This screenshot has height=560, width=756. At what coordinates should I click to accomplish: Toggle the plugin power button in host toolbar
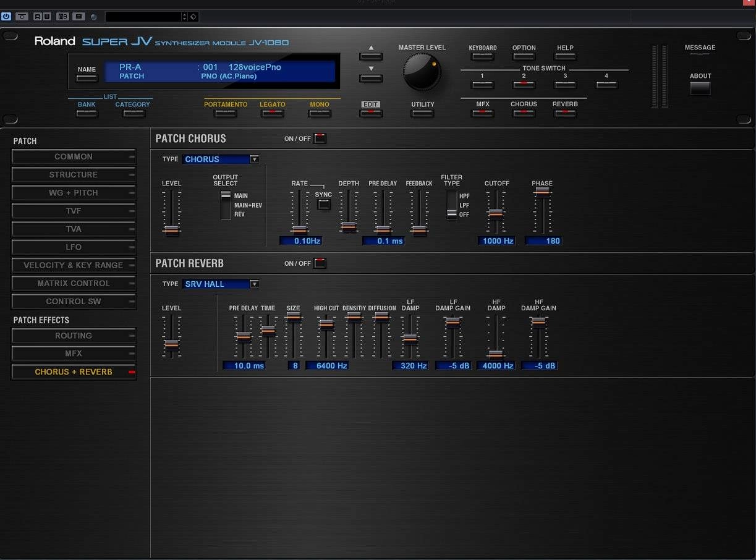coord(6,16)
